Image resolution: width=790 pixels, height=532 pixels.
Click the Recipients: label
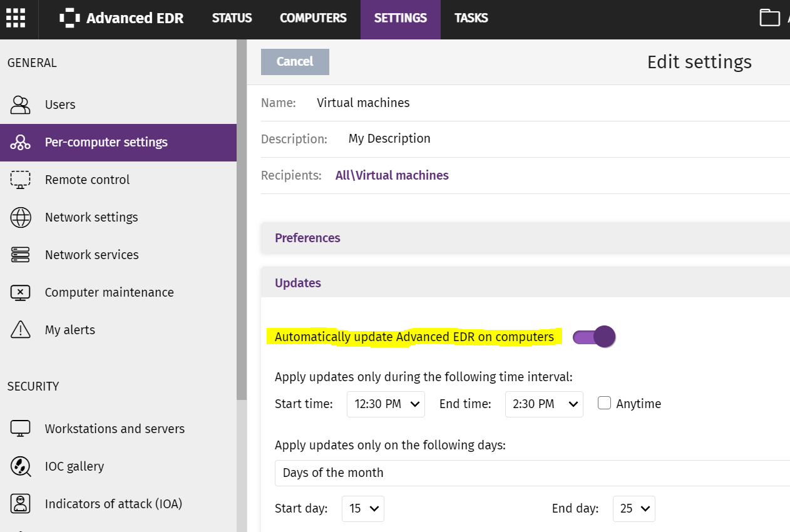point(291,175)
